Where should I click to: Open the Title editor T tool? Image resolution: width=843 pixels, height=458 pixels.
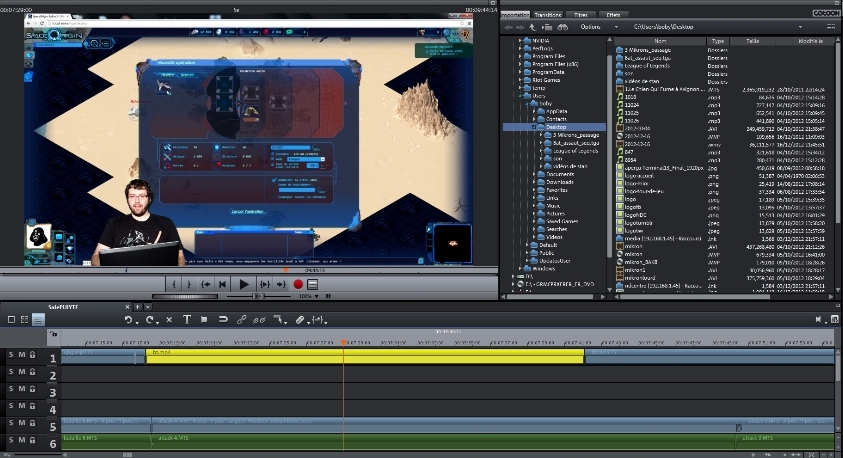[187, 320]
